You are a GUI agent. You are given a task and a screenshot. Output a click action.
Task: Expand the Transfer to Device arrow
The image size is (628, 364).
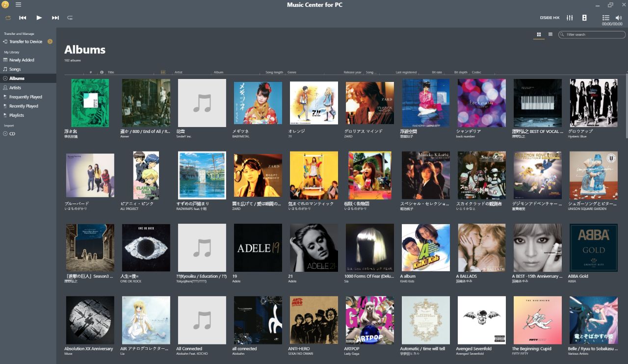click(50, 42)
